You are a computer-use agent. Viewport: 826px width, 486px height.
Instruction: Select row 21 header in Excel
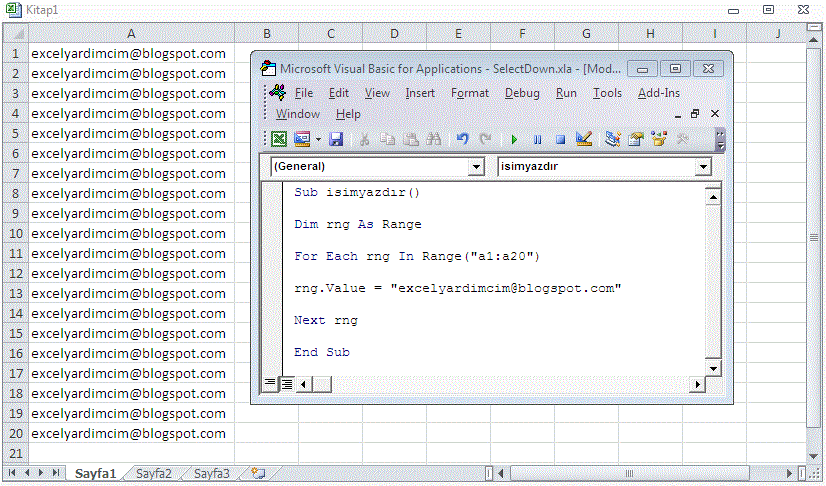[x=15, y=453]
